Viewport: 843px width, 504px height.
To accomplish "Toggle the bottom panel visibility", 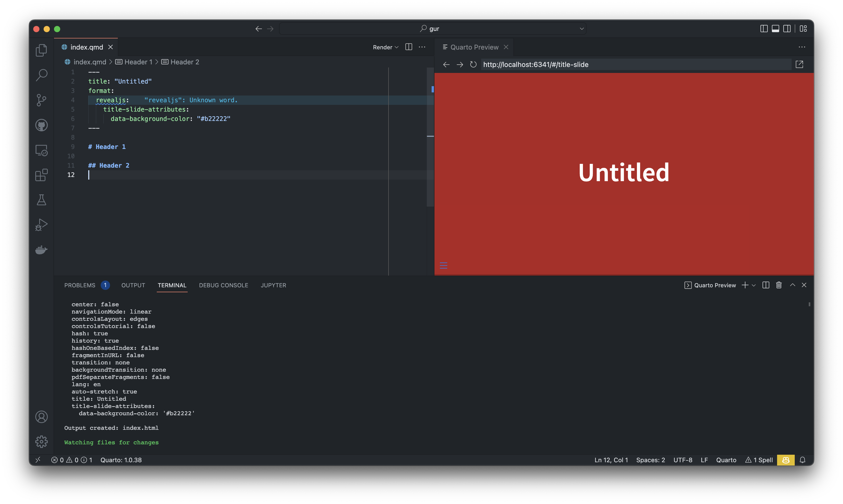I will pyautogui.click(x=775, y=29).
